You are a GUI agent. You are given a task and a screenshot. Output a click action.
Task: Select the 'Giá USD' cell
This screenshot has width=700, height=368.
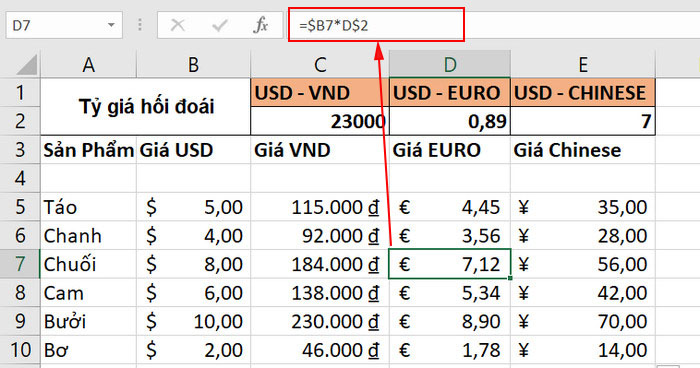tap(193, 150)
